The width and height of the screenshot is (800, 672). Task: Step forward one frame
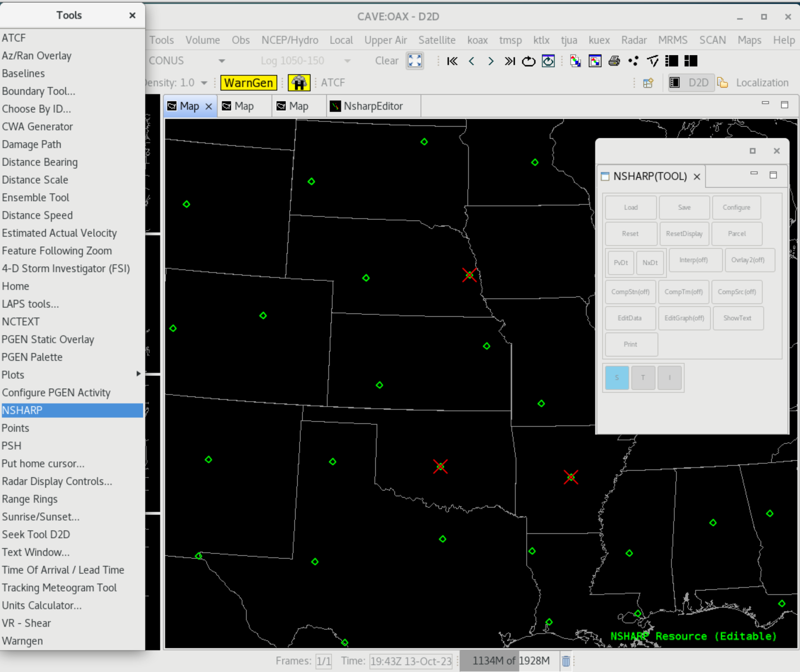coord(491,61)
